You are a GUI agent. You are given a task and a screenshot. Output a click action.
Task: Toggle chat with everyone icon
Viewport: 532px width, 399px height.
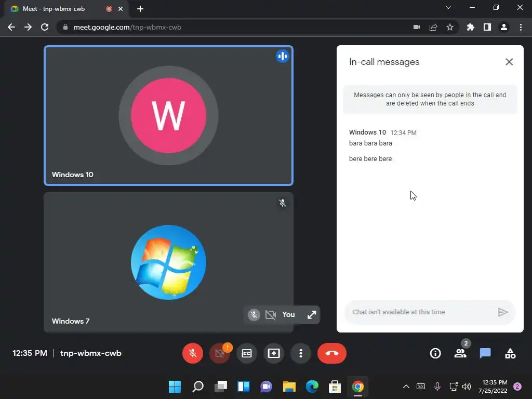485,353
